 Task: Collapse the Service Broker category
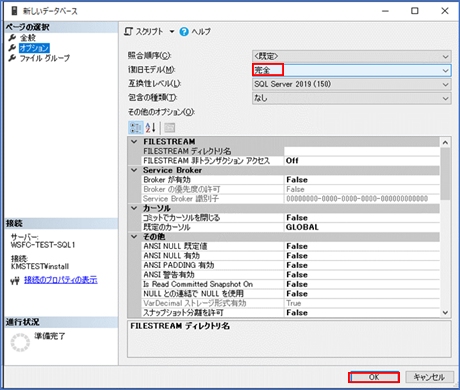click(x=134, y=170)
